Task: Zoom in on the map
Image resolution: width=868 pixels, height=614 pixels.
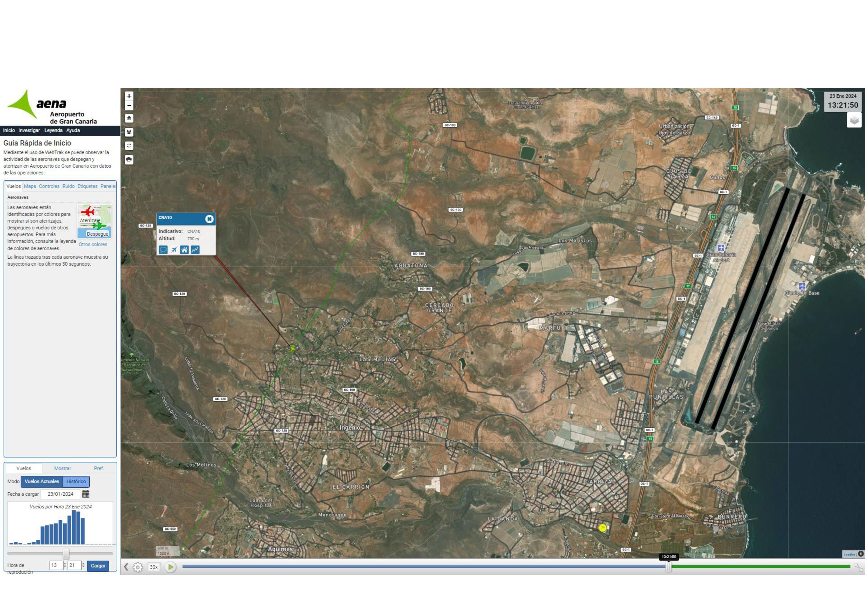Action: click(129, 97)
